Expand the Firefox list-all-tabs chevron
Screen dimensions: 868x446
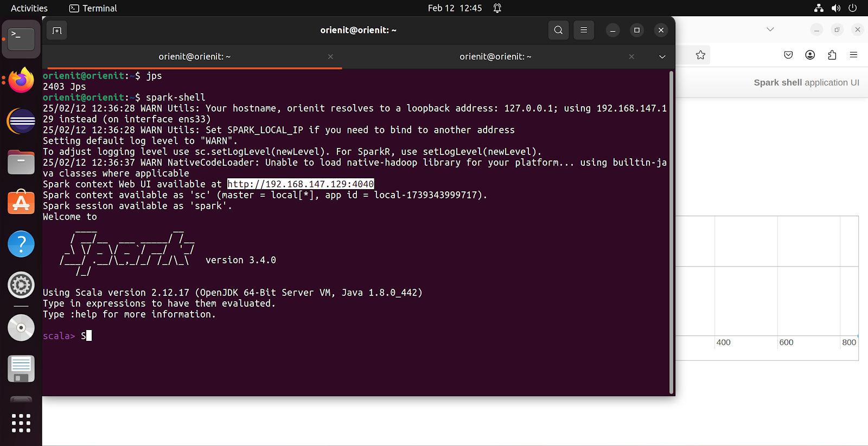770,29
